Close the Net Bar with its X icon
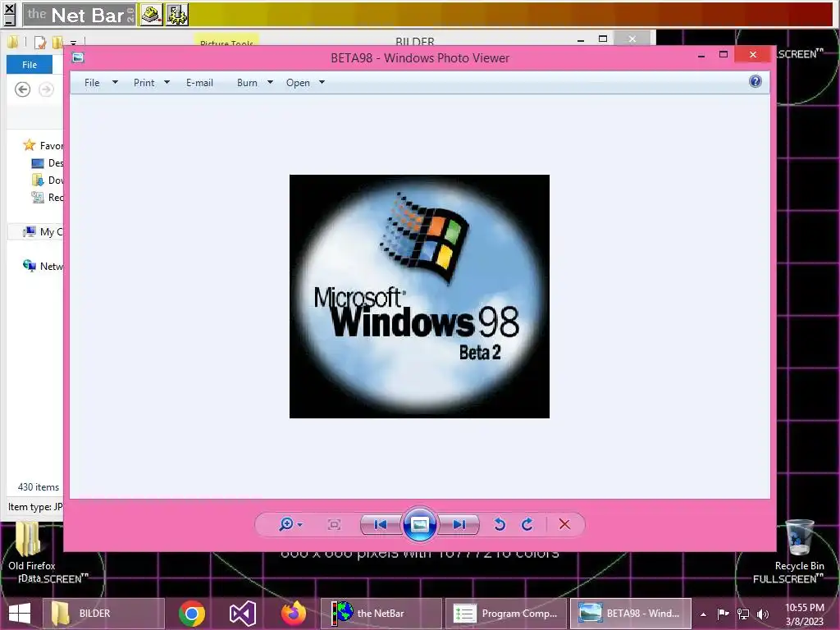The height and width of the screenshot is (630, 840). (x=10, y=9)
